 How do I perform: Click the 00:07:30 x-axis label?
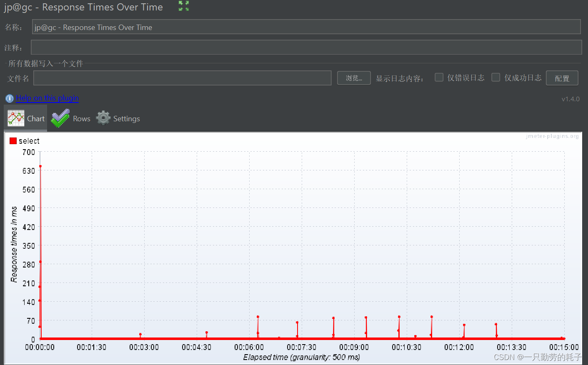coord(301,347)
